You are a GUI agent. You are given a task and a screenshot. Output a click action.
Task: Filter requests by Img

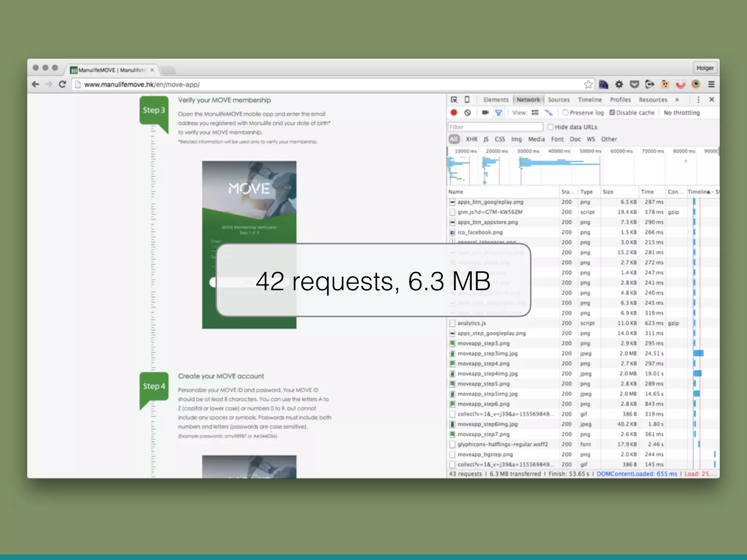(516, 139)
